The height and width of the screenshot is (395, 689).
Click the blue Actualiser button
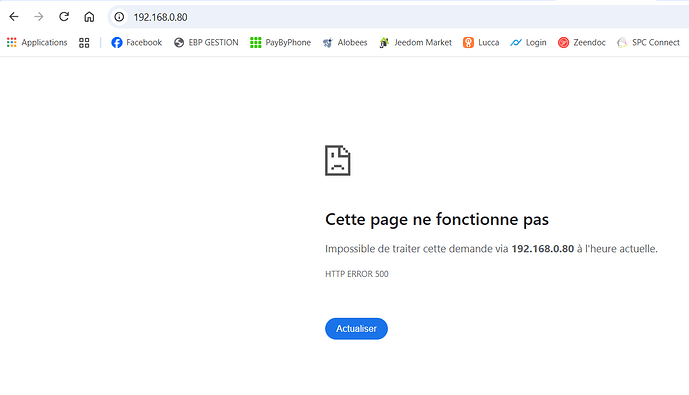[x=356, y=329]
